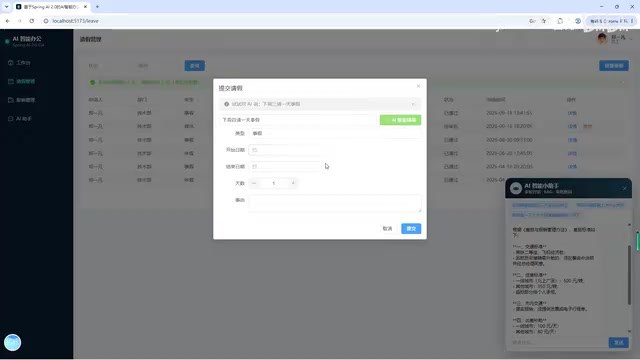The height and width of the screenshot is (360, 640).
Task: Open the user avatar menu
Action: click(x=602, y=39)
